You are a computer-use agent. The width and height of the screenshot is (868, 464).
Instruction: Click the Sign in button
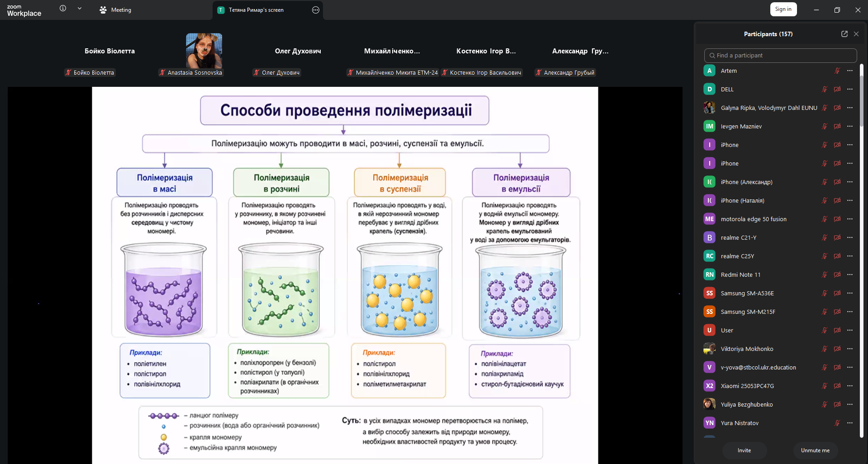point(783,9)
